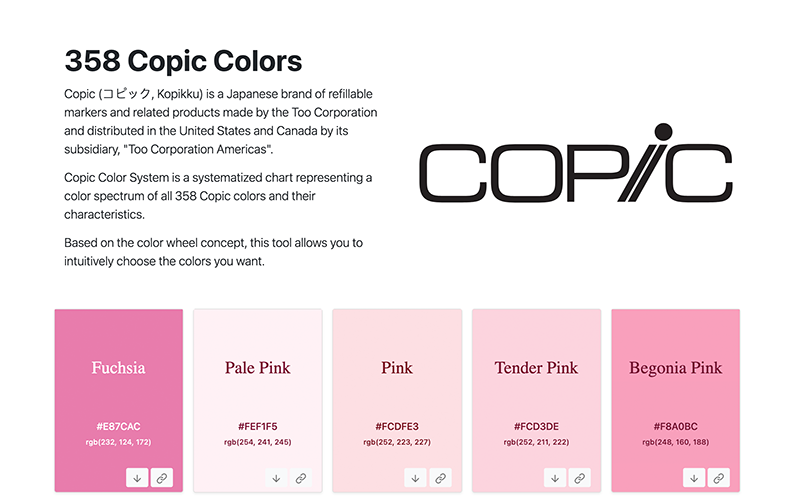This screenshot has width=800, height=500.
Task: Click the rgb(252, 223, 227) value
Action: pyautogui.click(x=396, y=441)
